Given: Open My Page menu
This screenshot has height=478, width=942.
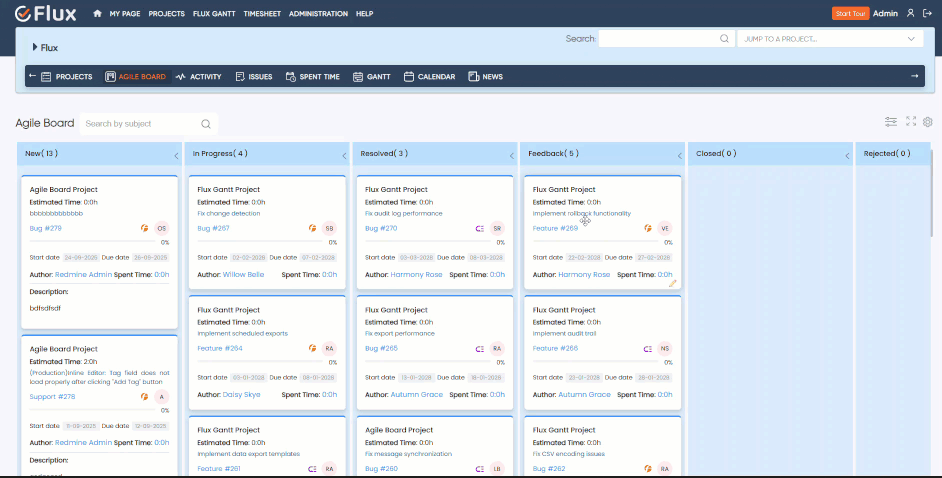Looking at the screenshot, I should (124, 13).
